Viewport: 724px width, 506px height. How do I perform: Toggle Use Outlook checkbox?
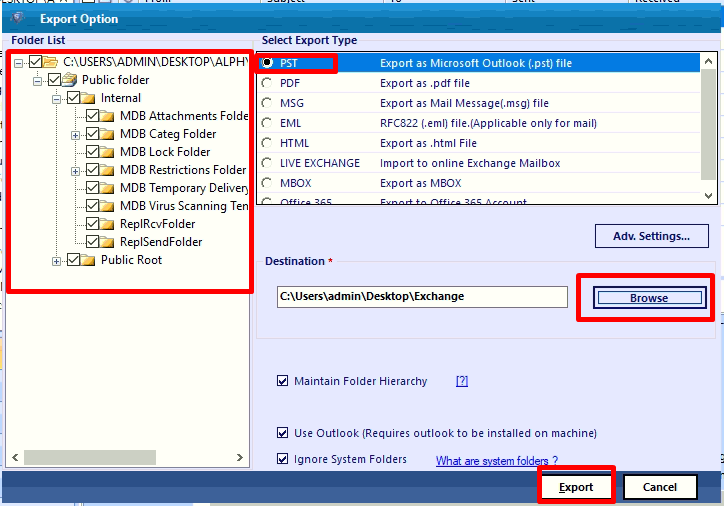pyautogui.click(x=283, y=433)
